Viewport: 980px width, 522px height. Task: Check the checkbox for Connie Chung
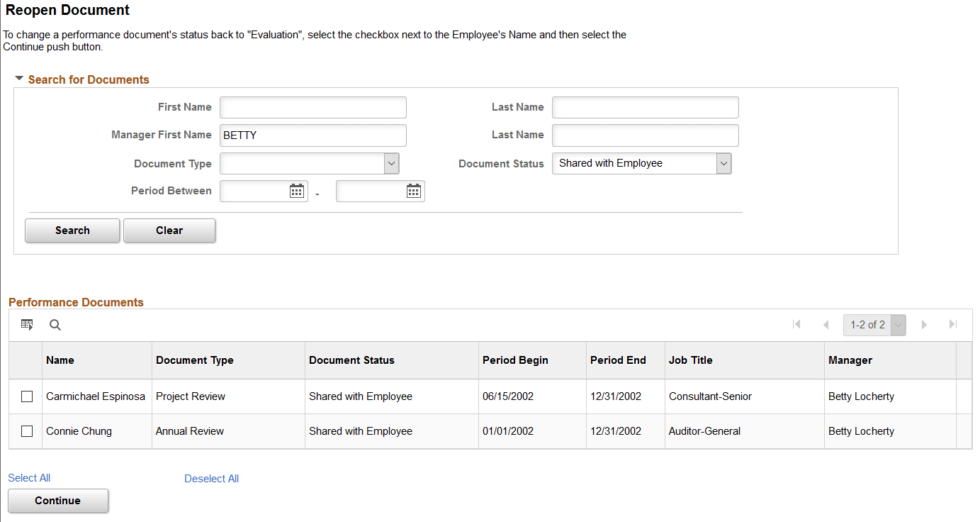tap(26, 431)
